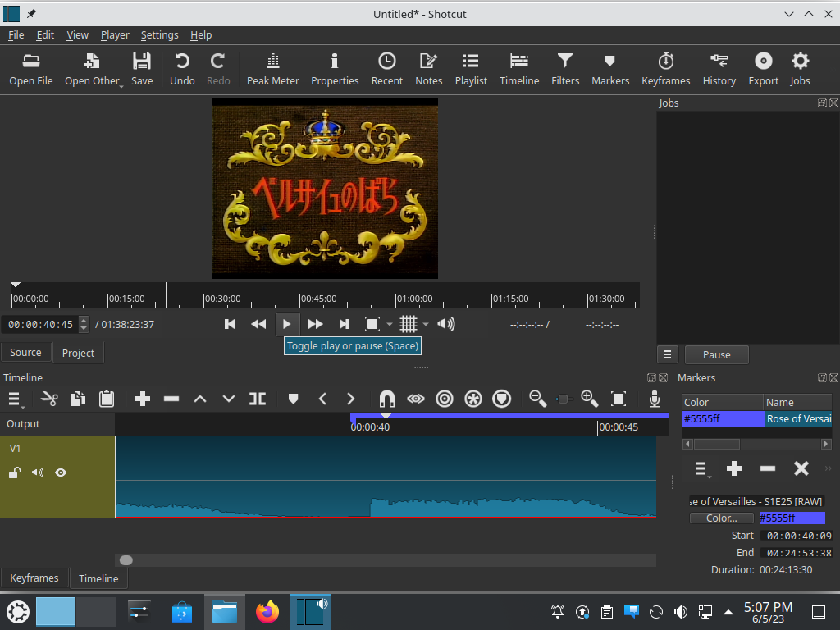840x630 pixels.
Task: Ripple delete with the timeline minus icon
Action: (x=171, y=399)
